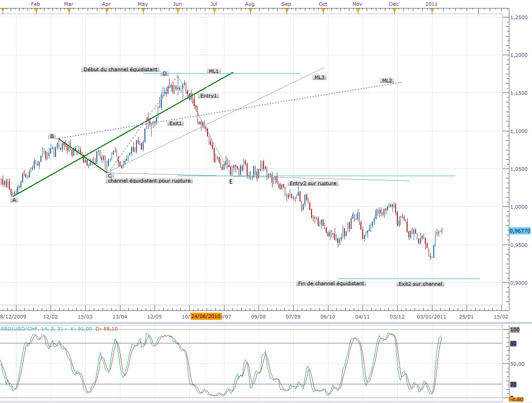Click the May orange triangle marker

point(143,11)
